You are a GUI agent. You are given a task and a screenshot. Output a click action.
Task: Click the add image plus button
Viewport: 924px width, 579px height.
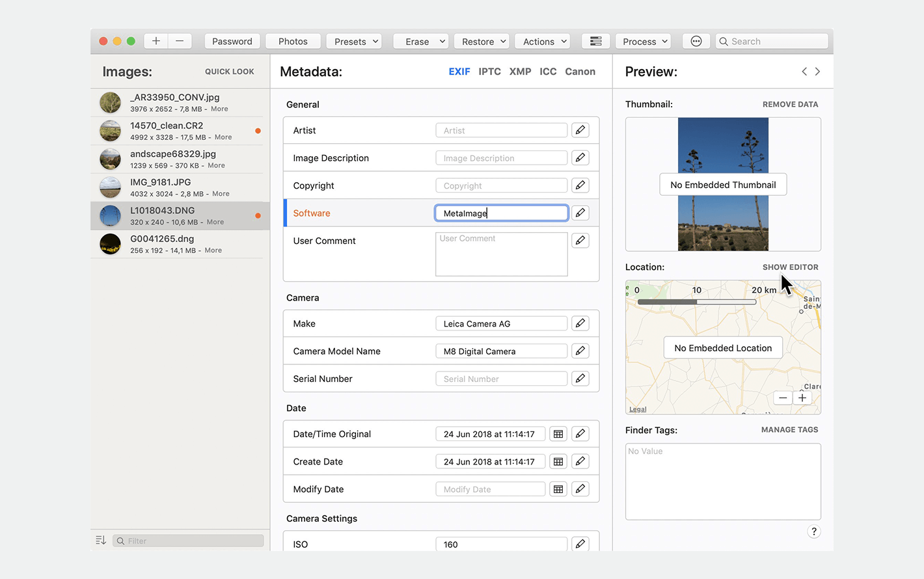click(x=156, y=41)
